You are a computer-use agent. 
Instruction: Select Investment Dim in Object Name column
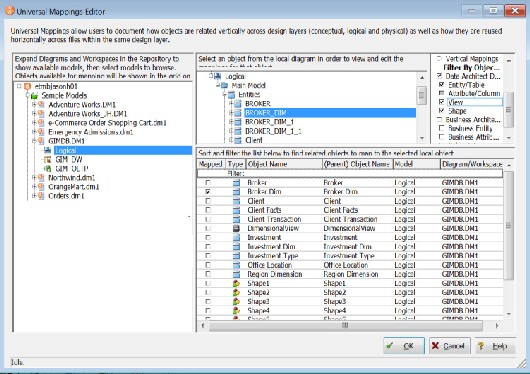pyautogui.click(x=271, y=247)
